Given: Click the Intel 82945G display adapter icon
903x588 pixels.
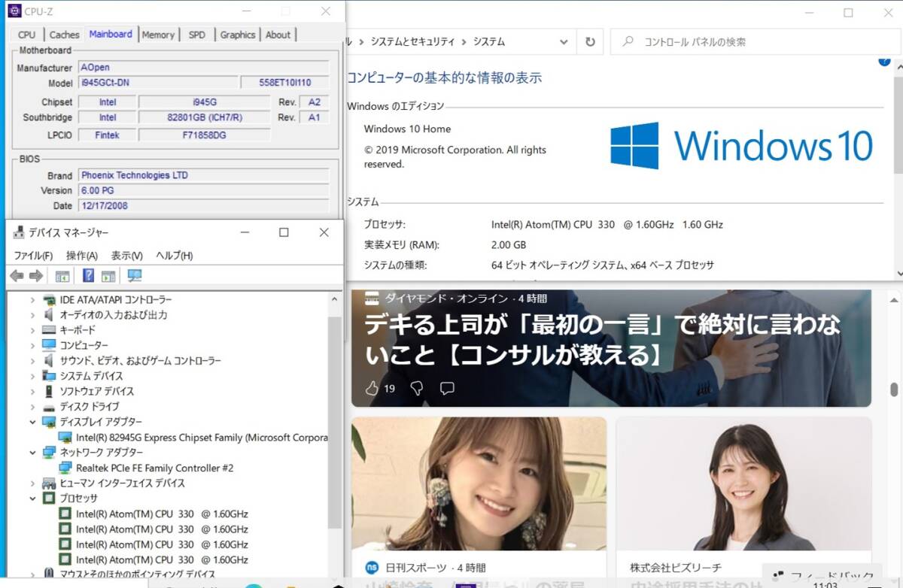Looking at the screenshot, I should click(x=65, y=437).
